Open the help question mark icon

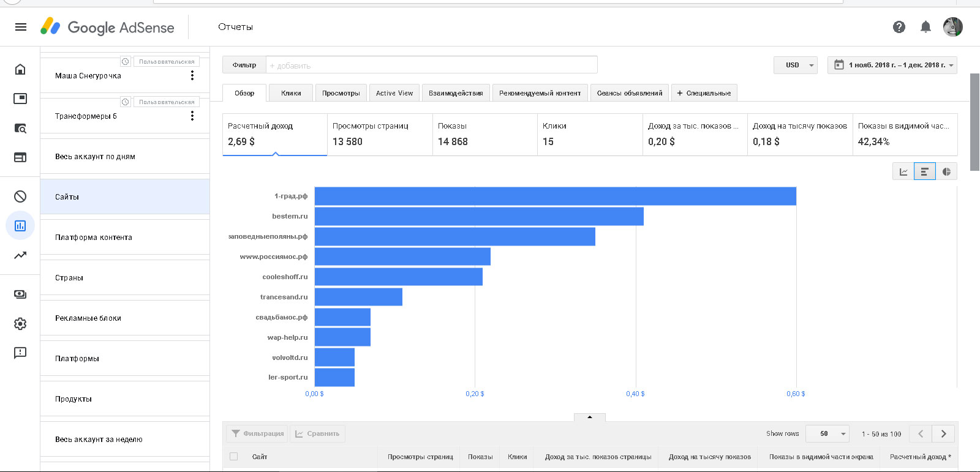coord(899,27)
